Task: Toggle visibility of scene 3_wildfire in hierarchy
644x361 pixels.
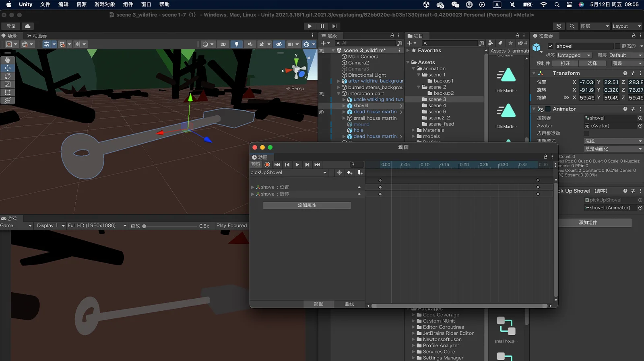Action: point(322,51)
